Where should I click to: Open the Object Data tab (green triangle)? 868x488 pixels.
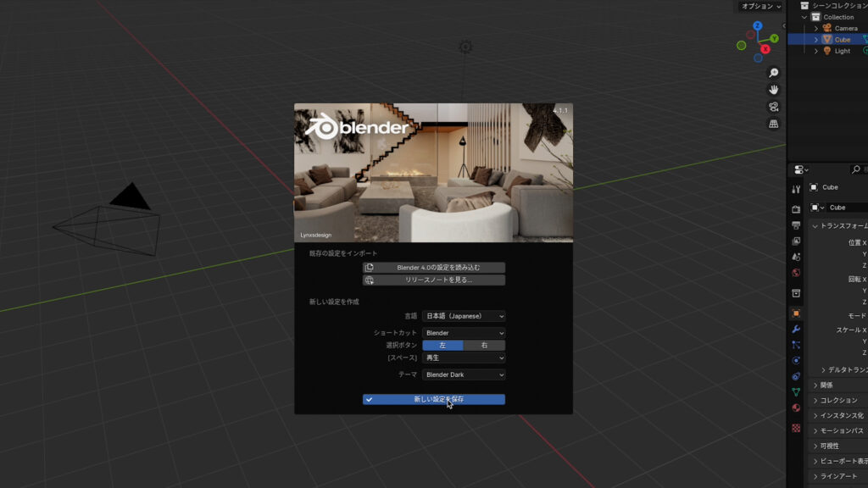point(796,391)
